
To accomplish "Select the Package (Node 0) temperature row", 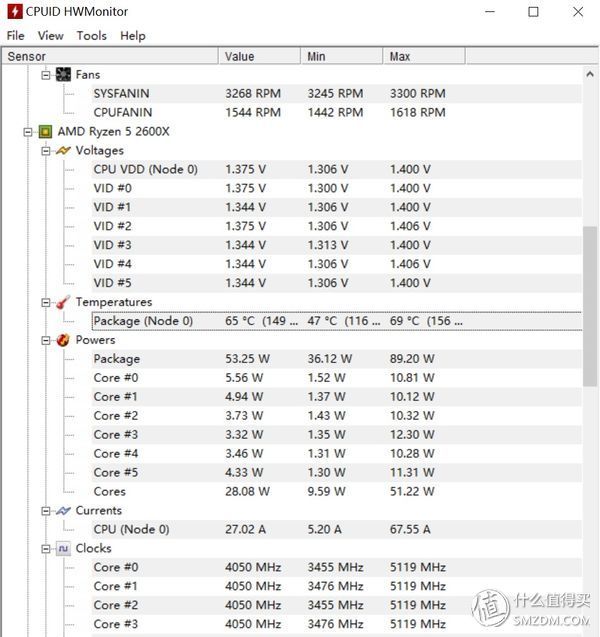I will [x=337, y=321].
